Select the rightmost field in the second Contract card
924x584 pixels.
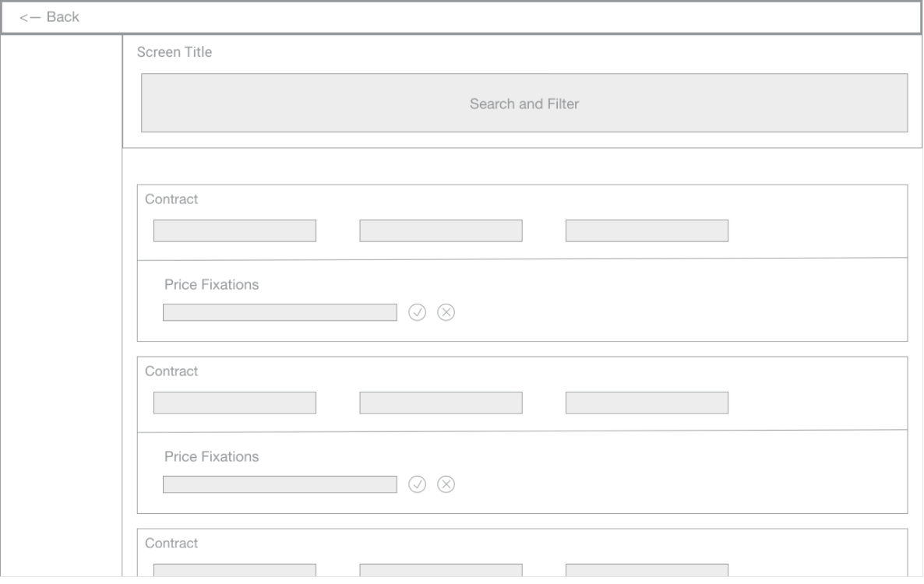(647, 403)
